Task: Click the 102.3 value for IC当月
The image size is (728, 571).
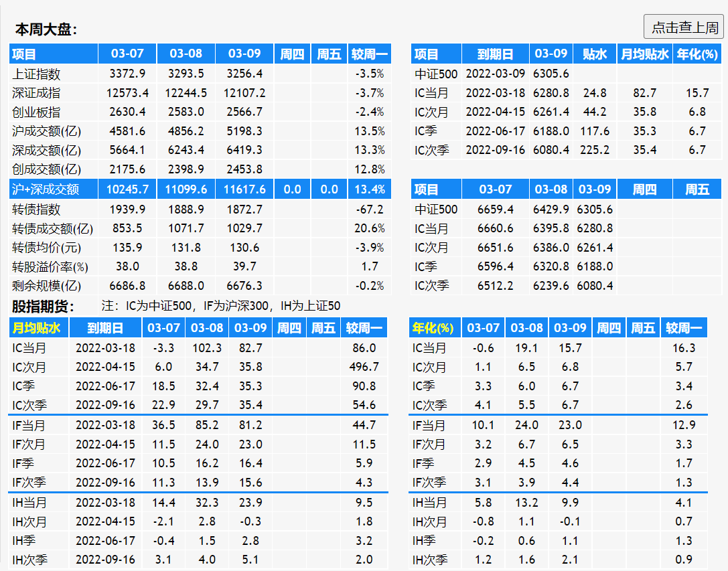Action: [207, 347]
